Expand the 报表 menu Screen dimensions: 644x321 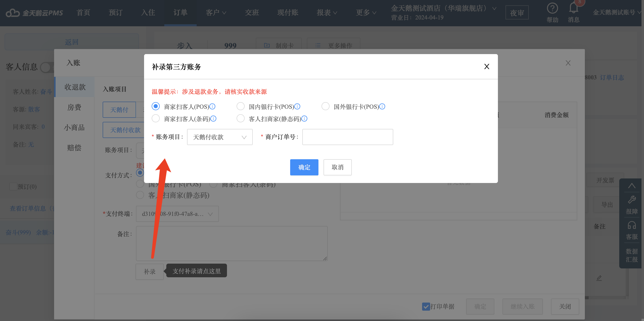point(327,13)
